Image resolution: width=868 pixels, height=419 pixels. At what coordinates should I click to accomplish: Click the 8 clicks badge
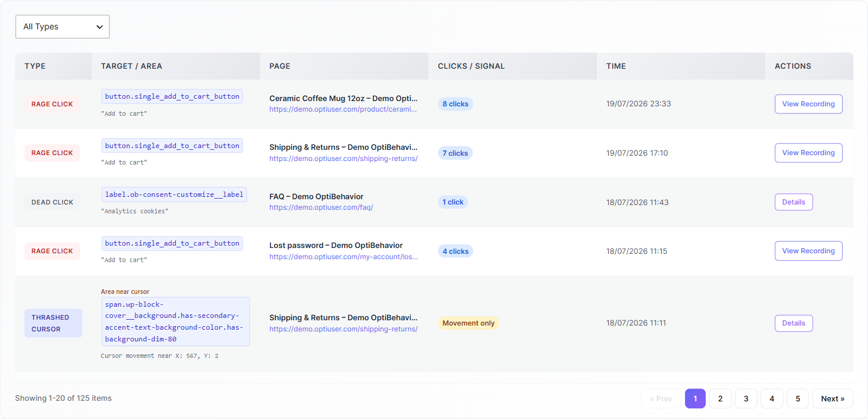tap(455, 104)
